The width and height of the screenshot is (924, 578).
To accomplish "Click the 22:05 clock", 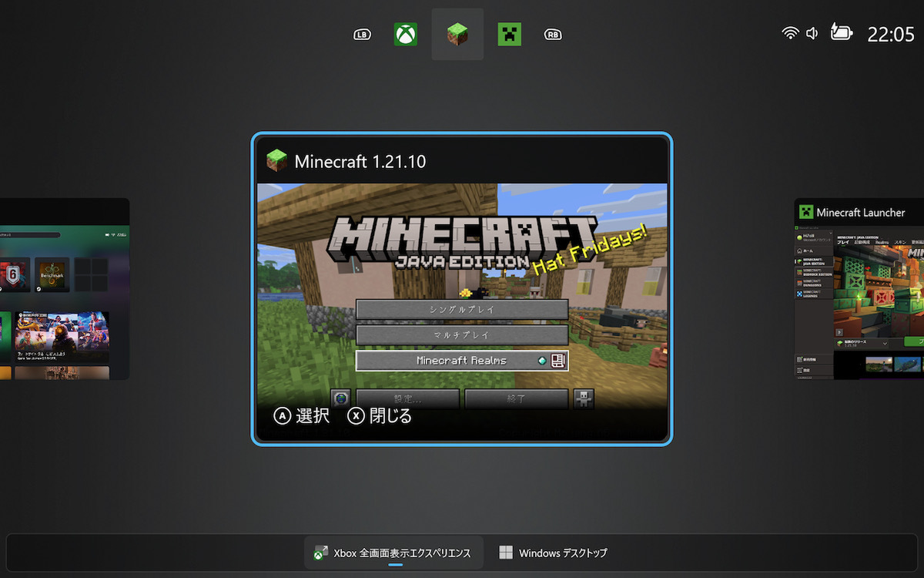I will [x=891, y=34].
